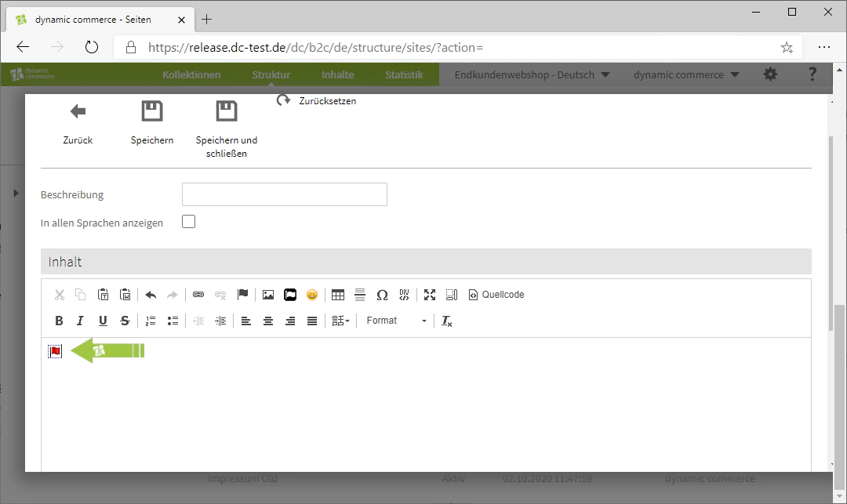Remove formatting with Tx icon

(x=447, y=321)
